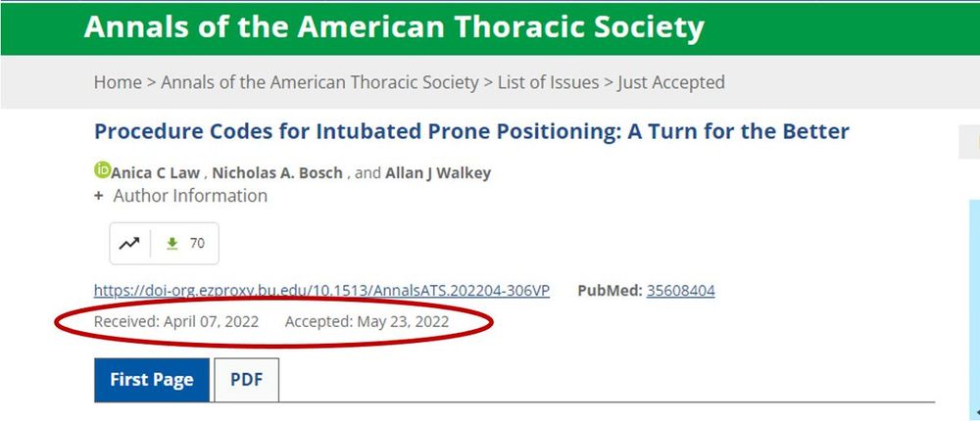The height and width of the screenshot is (421, 980).
Task: Click the download count number 70
Action: (197, 244)
